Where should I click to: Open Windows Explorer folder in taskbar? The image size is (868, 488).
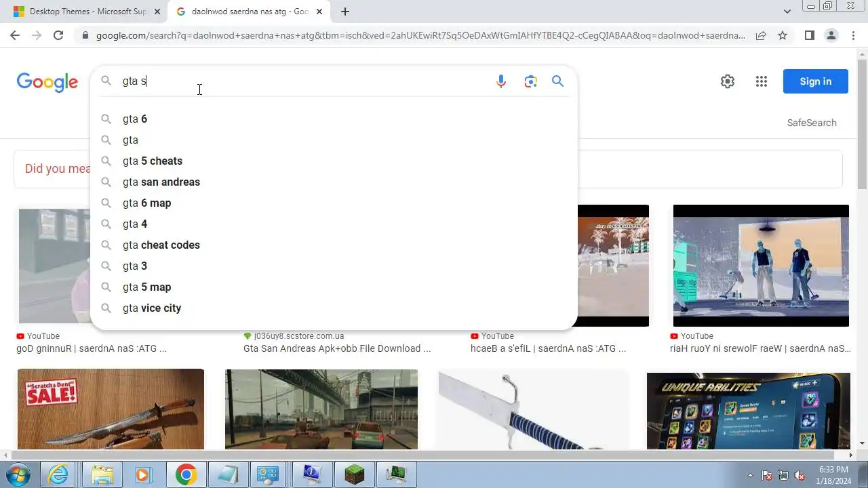coord(102,475)
